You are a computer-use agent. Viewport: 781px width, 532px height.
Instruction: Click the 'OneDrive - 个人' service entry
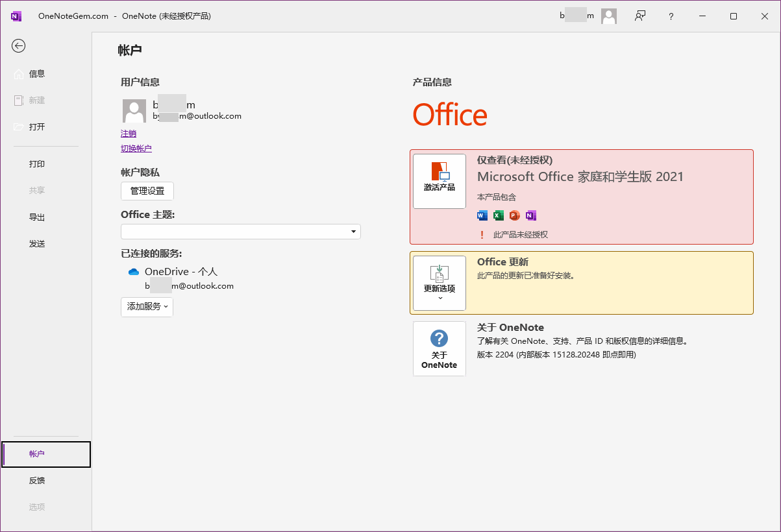[x=181, y=272]
